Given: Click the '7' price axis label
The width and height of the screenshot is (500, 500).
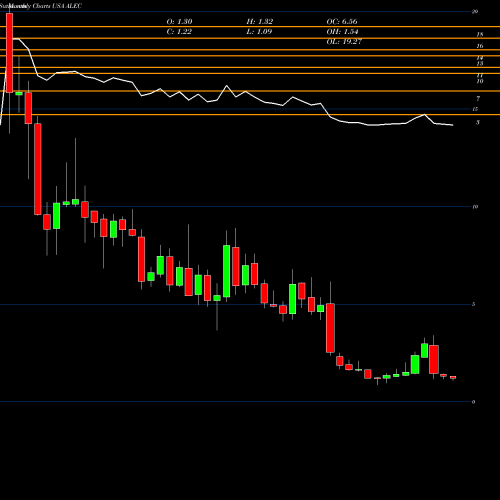Looking at the screenshot, I should (478, 99).
